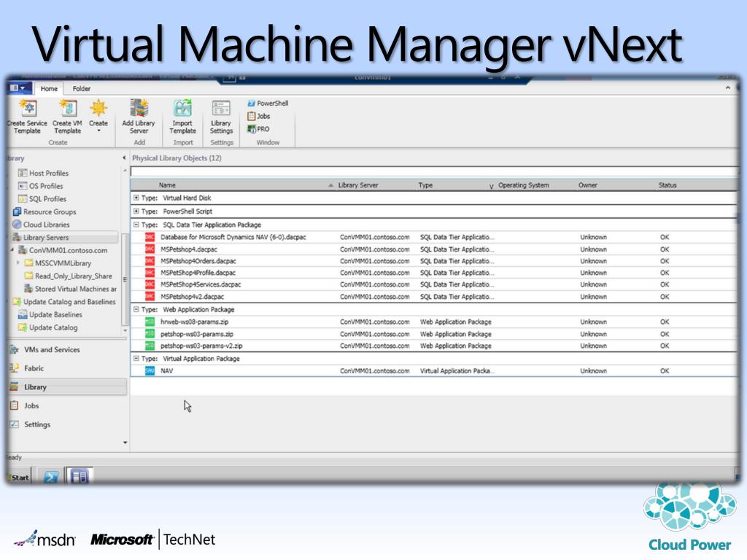This screenshot has width=747, height=560.
Task: Select Resource Groups node
Action: coord(44,211)
